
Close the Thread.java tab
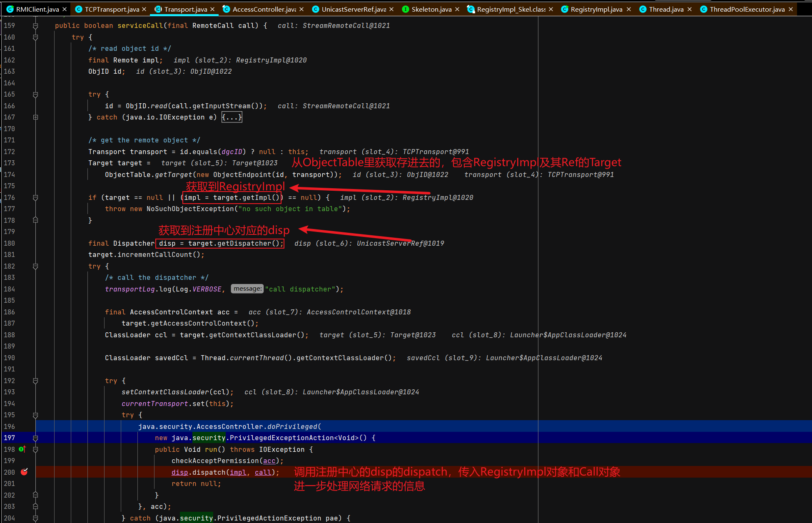click(x=690, y=9)
